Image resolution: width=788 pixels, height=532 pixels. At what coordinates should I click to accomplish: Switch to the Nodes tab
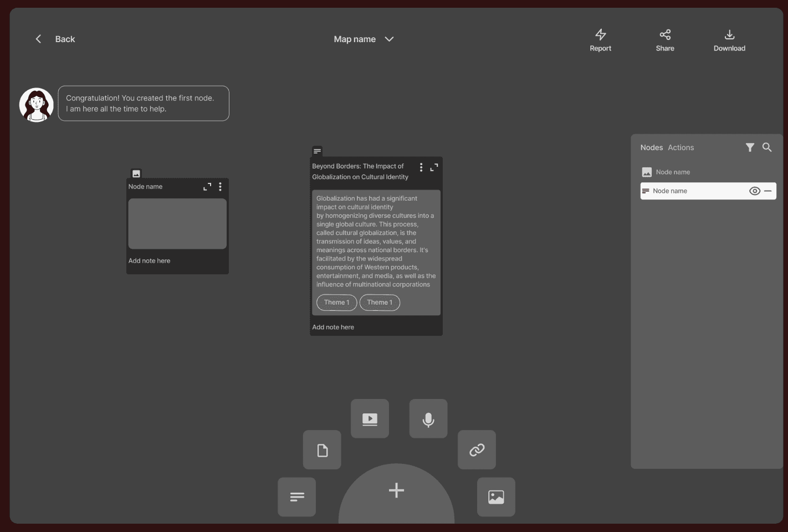pyautogui.click(x=652, y=147)
